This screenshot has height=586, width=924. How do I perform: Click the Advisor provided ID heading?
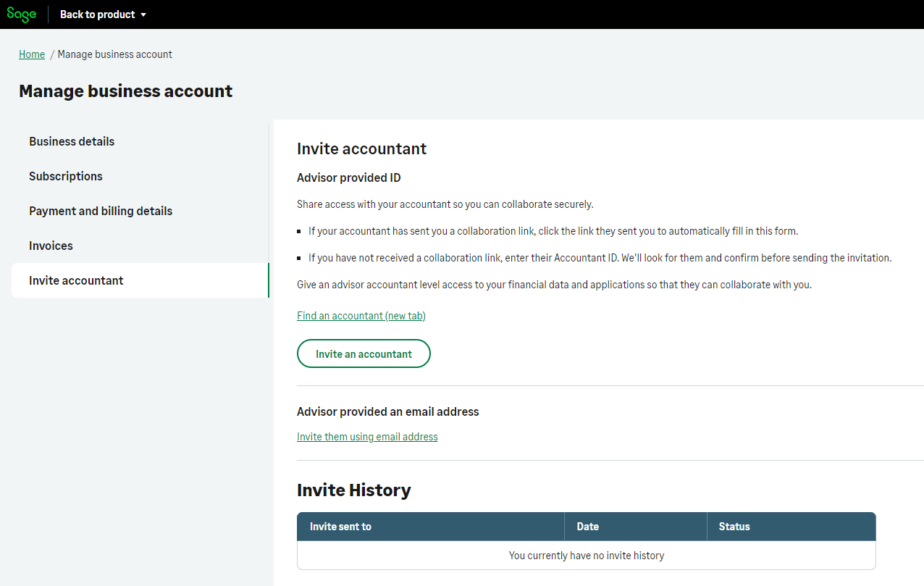(x=348, y=177)
